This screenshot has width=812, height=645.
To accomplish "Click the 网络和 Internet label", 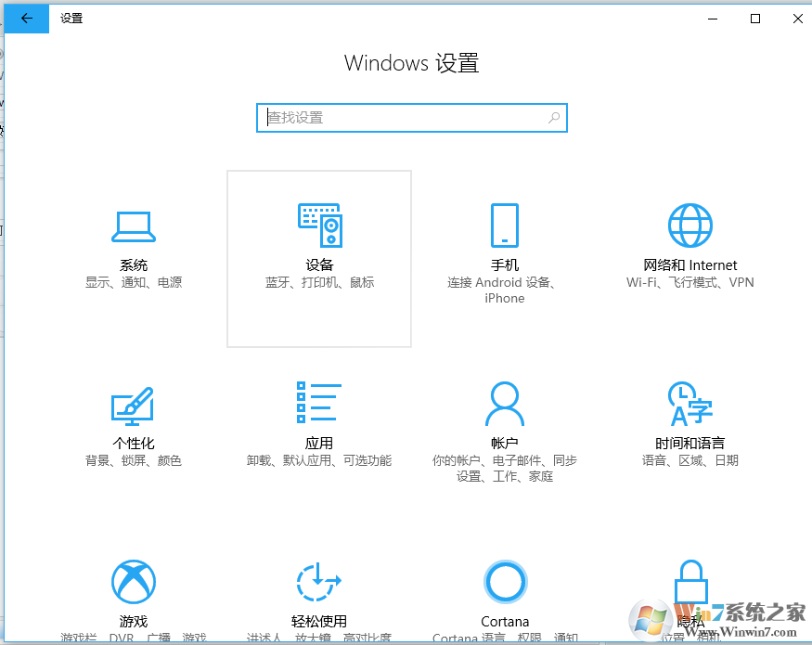I will (x=690, y=265).
